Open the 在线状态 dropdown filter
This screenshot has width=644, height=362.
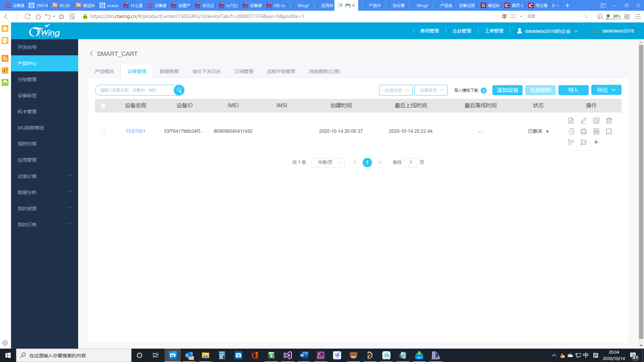point(396,90)
